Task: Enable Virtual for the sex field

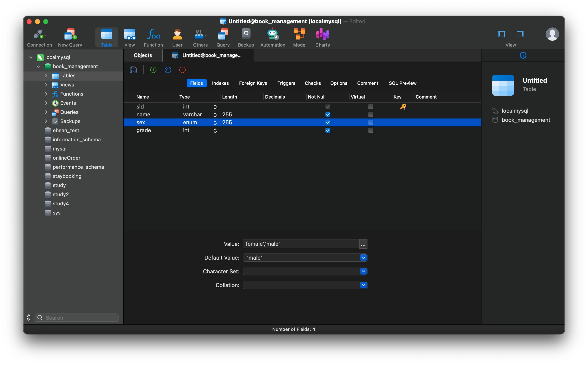Action: (x=371, y=122)
